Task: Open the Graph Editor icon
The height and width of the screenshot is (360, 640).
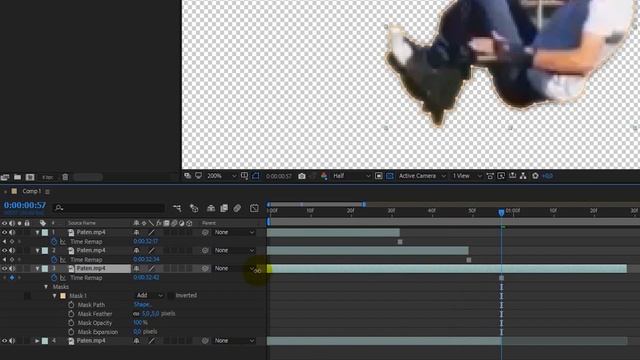Action: pos(254,208)
